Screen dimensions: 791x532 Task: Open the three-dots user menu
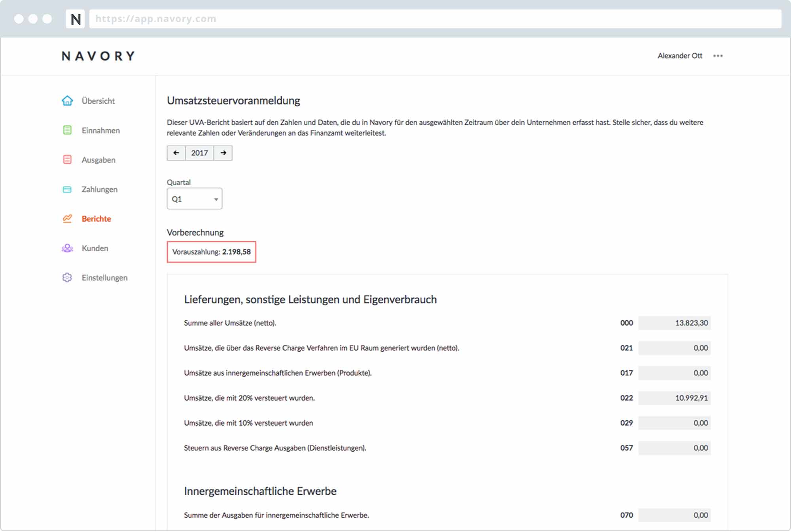pos(718,56)
